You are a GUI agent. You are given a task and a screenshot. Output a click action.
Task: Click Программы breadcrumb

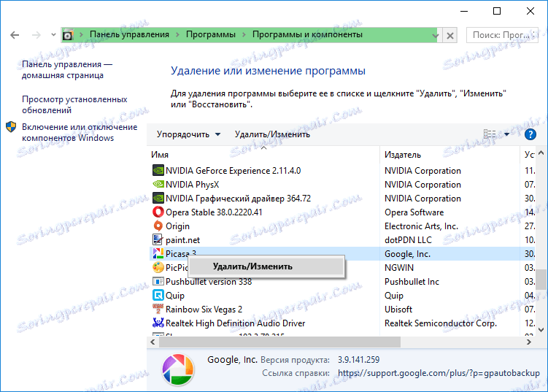(211, 34)
